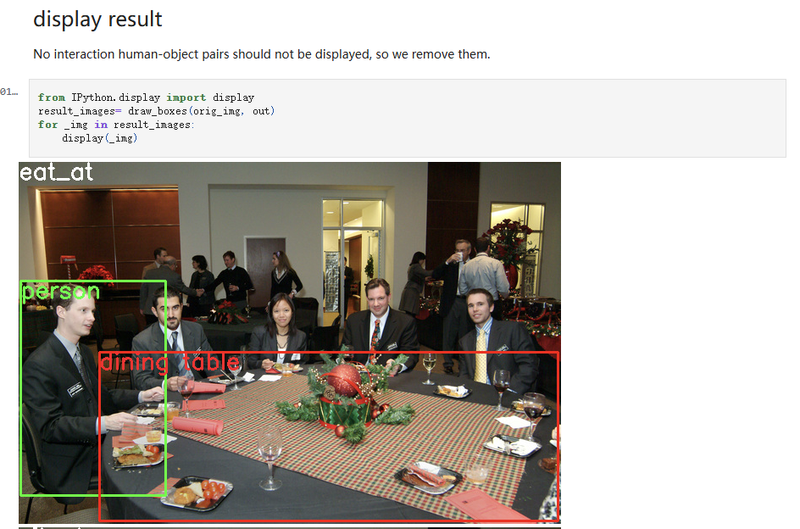Place cursor on the IPython.display import line
Image resolution: width=800 pixels, height=529 pixels.
(146, 97)
